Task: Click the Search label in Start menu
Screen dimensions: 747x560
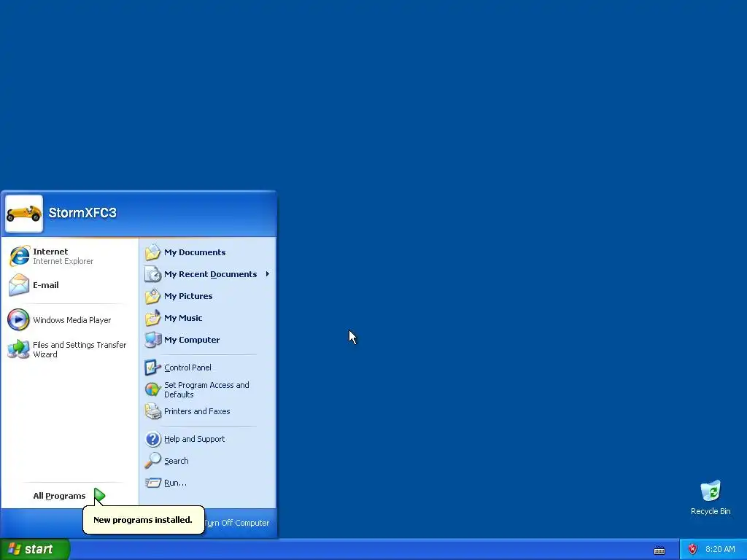Action: [x=177, y=461]
